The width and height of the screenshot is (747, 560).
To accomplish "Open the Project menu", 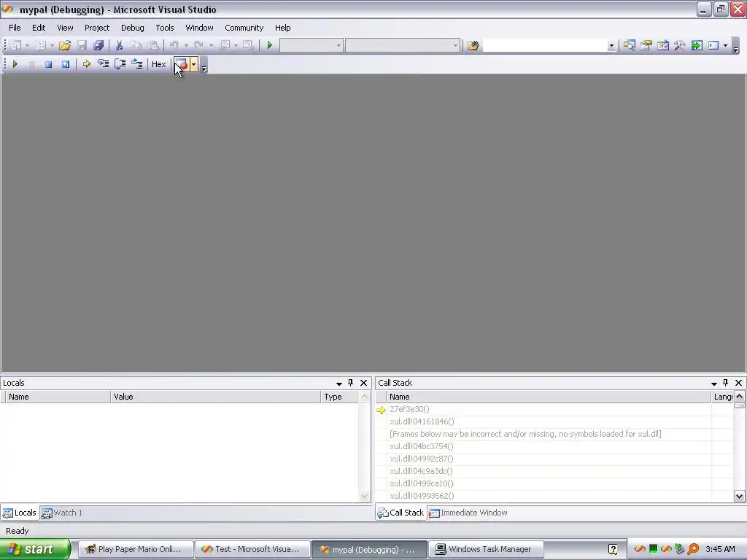I will pos(97,28).
